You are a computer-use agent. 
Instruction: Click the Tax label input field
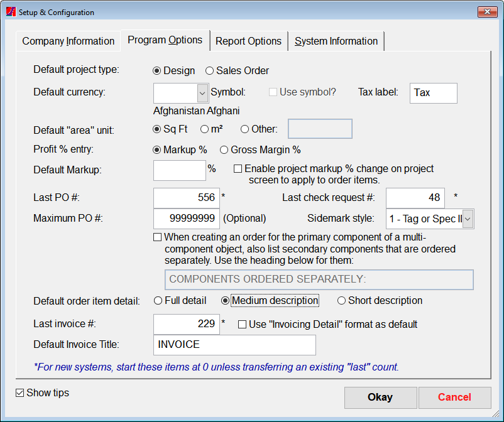point(433,93)
